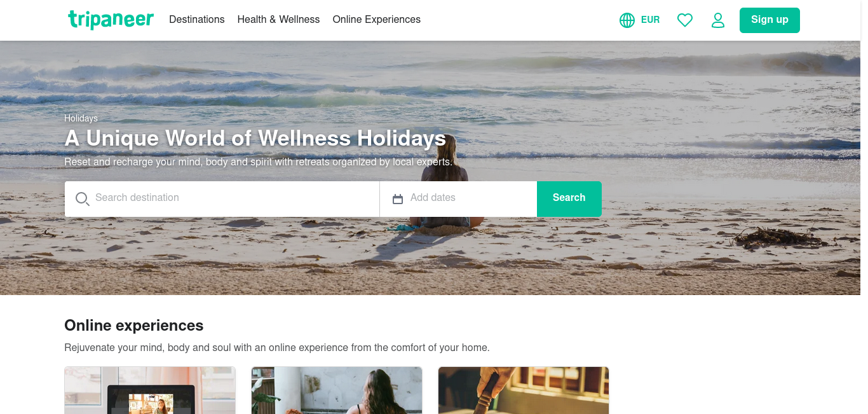The width and height of the screenshot is (868, 414).
Task: Open the wishlist heart icon
Action: pos(685,20)
